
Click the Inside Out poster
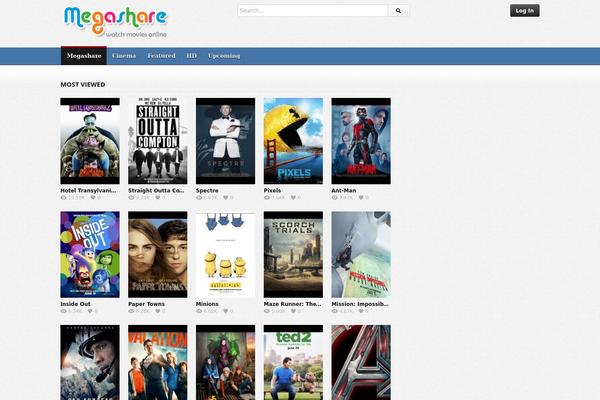coord(90,255)
